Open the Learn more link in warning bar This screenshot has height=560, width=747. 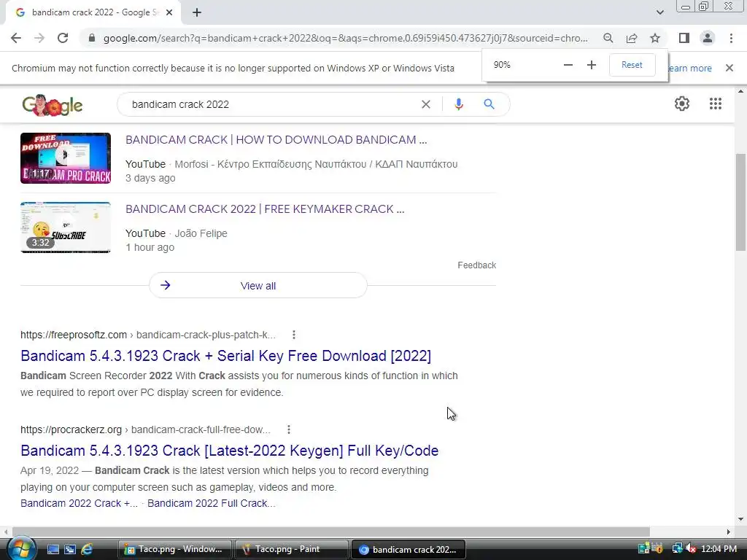pos(690,68)
